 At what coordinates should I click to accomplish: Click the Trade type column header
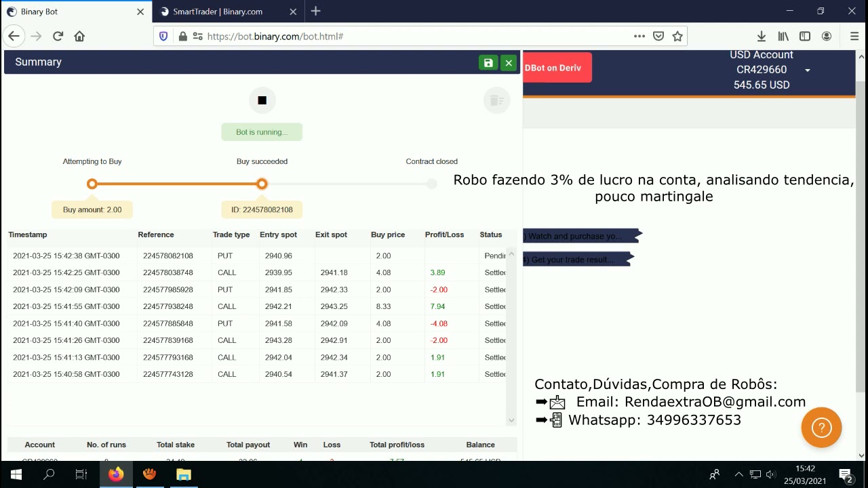click(x=231, y=235)
